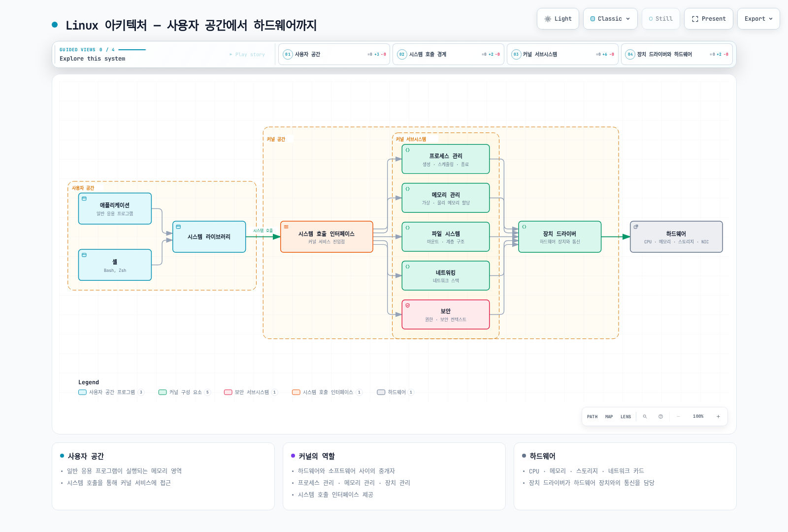This screenshot has height=532, width=788.
Task: Click the window icon on 애플리케이션 node
Action: tap(84, 199)
